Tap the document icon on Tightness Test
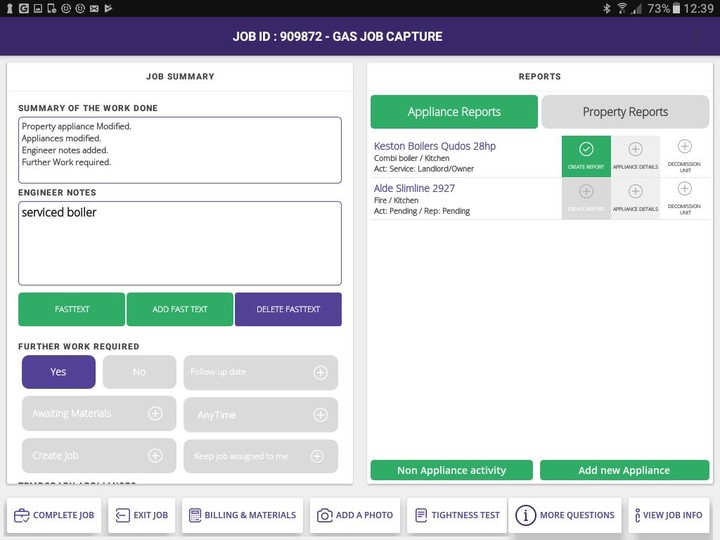Screen dimensions: 720x540 [x=421, y=515]
